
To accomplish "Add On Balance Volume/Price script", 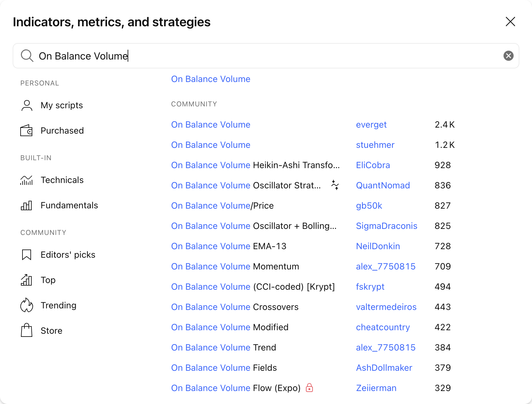I will pos(223,205).
